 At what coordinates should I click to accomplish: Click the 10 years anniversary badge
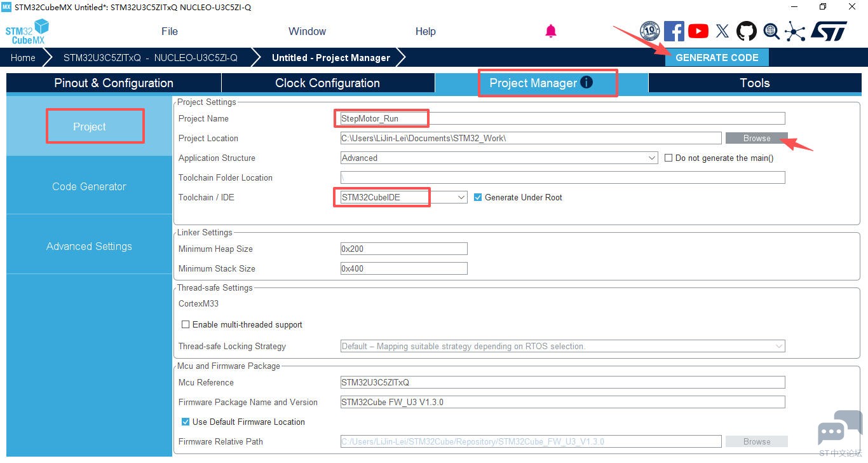click(x=649, y=31)
